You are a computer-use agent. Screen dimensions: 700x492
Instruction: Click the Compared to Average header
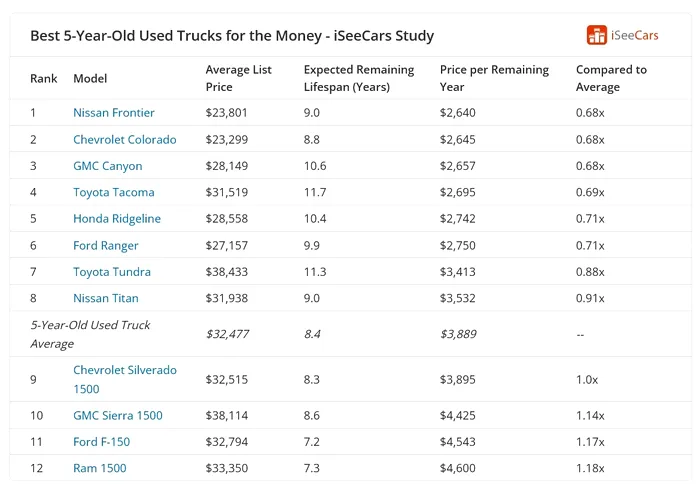[x=611, y=78]
